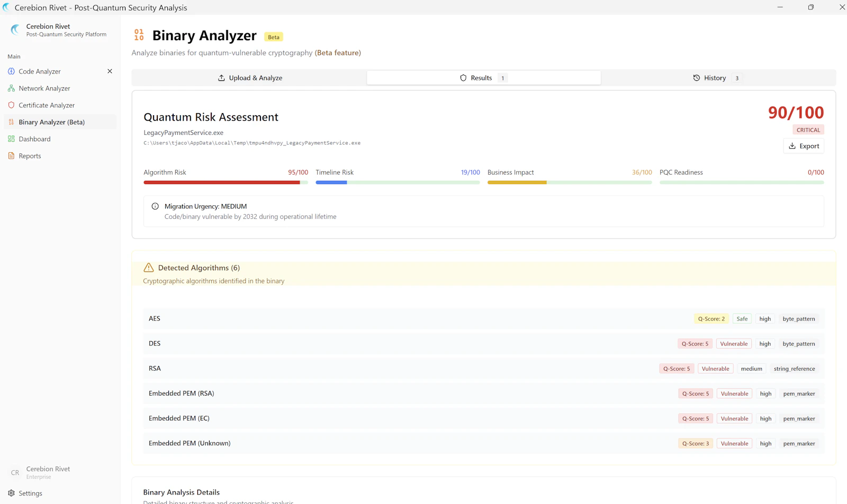Click the Timeline Risk progress bar
847x504 pixels.
398,182
